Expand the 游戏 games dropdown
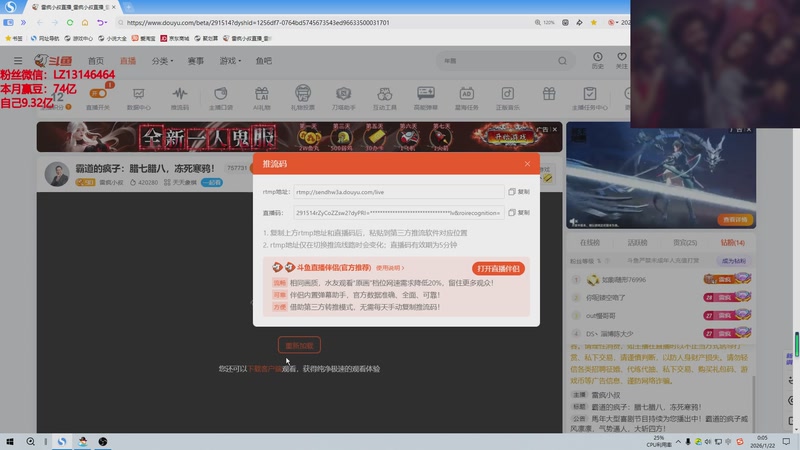 click(230, 61)
